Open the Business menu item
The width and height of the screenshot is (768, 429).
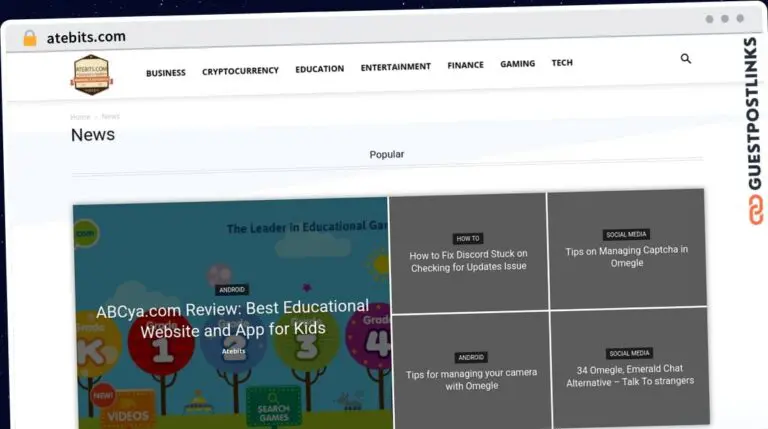(x=165, y=72)
